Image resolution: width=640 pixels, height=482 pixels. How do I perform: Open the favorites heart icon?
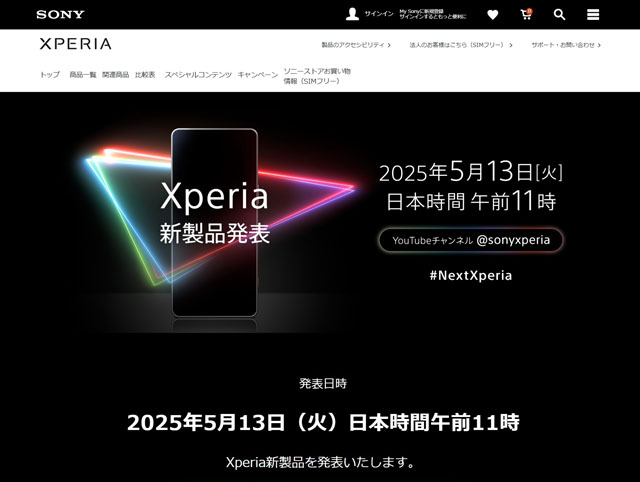click(x=493, y=15)
